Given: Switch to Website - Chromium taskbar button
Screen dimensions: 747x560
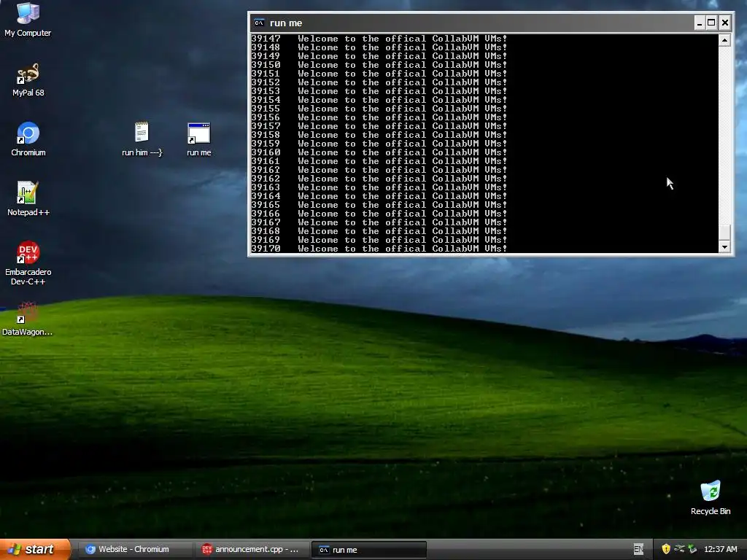Looking at the screenshot, I should pos(134,549).
